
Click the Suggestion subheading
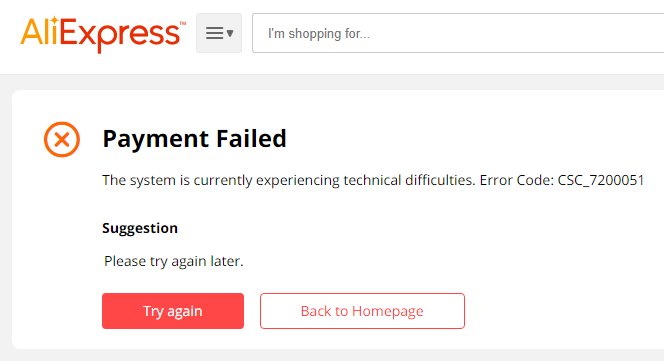pyautogui.click(x=140, y=228)
